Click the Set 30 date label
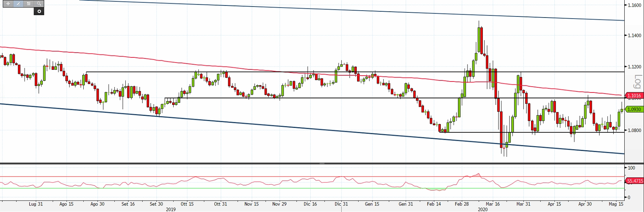The image size is (644, 212). 156,204
